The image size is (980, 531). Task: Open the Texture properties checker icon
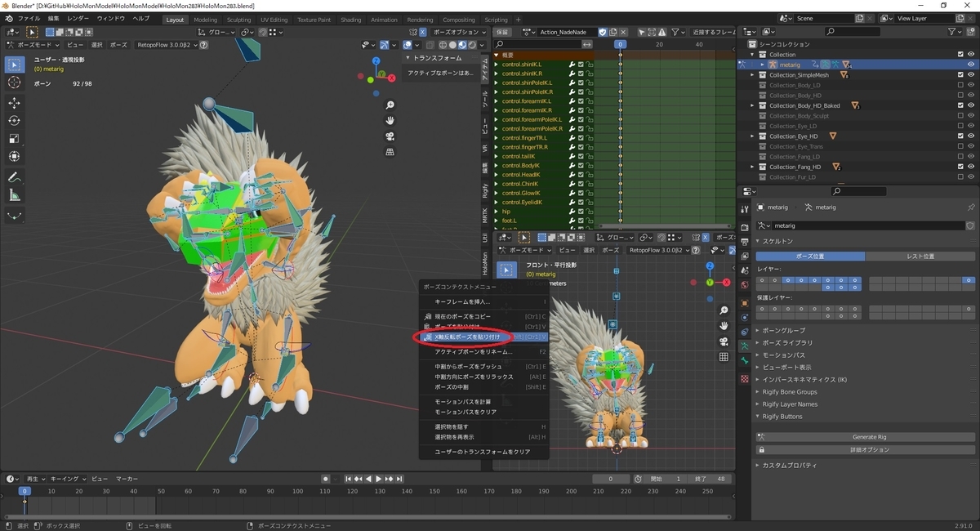[744, 379]
